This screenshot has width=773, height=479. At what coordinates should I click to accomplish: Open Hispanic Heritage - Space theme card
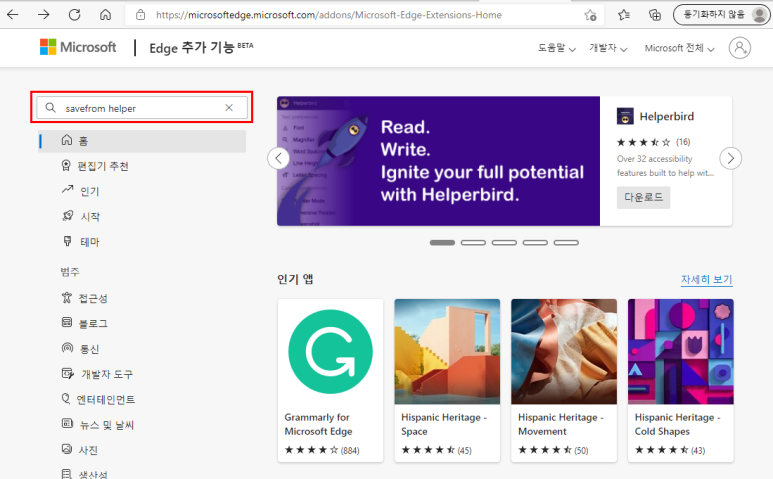(x=447, y=380)
